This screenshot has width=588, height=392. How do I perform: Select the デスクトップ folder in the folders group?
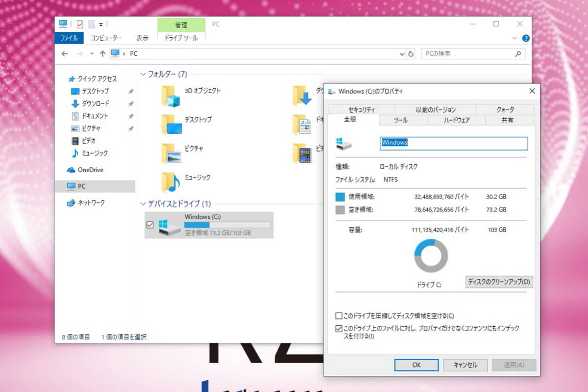point(171,125)
